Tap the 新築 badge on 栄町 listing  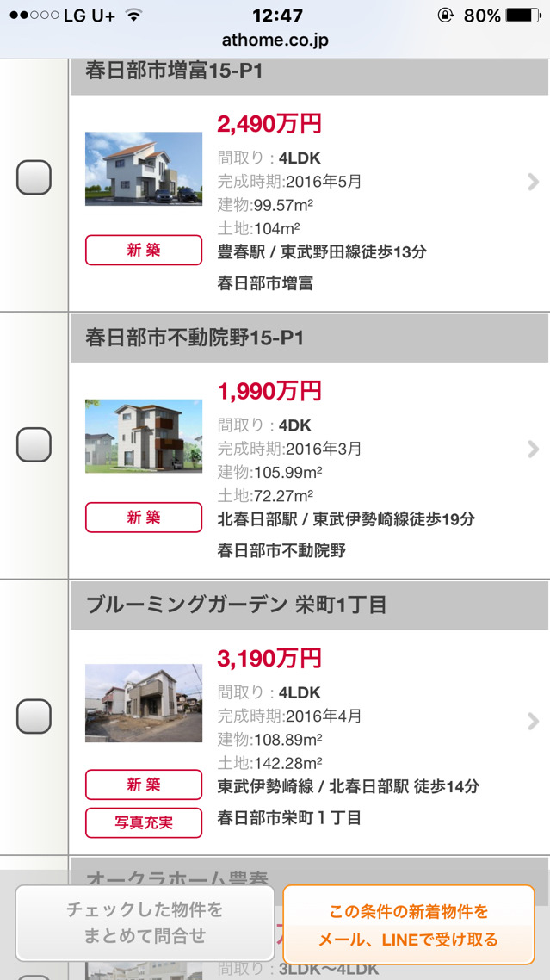tap(144, 785)
